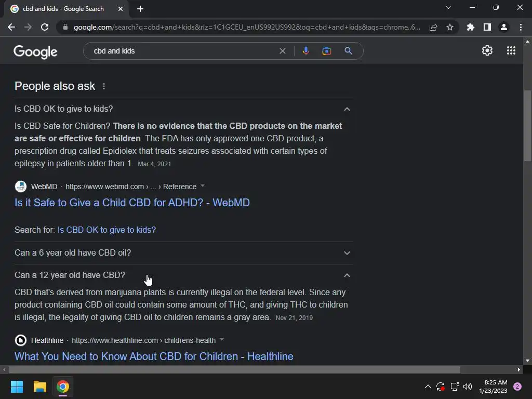Viewport: 532px width, 399px height.
Task: Open the clock and date
Action: 493,387
